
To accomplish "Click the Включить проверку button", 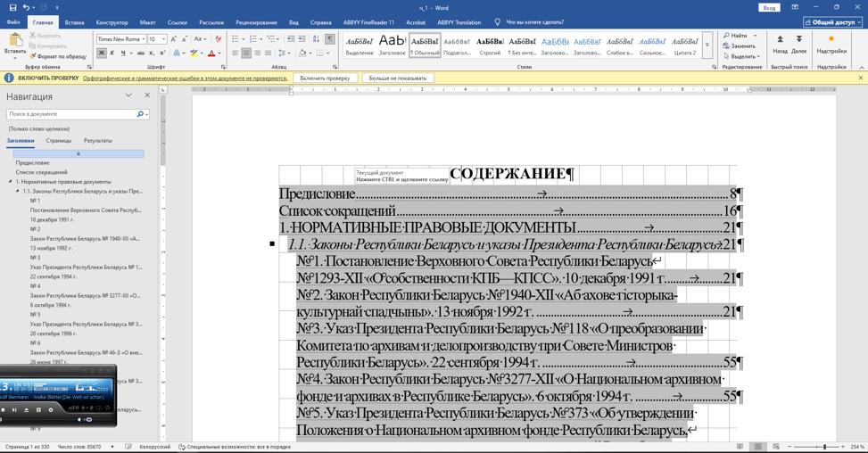I will pyautogui.click(x=325, y=78).
